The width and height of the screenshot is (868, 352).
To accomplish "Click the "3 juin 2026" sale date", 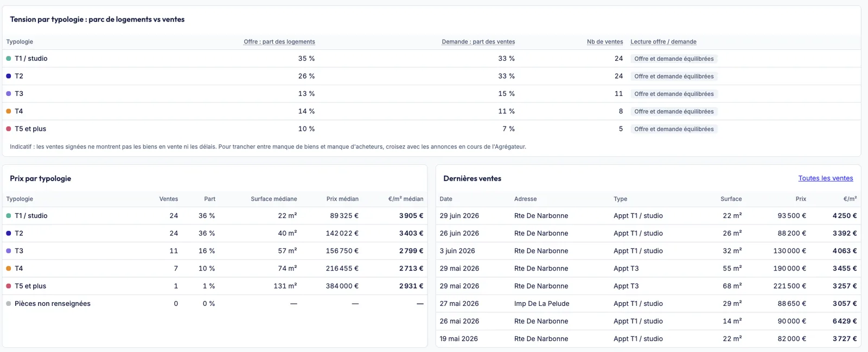I will [x=457, y=251].
